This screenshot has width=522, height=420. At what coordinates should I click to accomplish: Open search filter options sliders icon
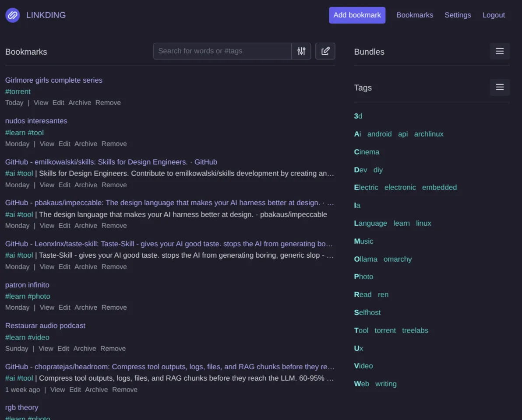pyautogui.click(x=301, y=51)
